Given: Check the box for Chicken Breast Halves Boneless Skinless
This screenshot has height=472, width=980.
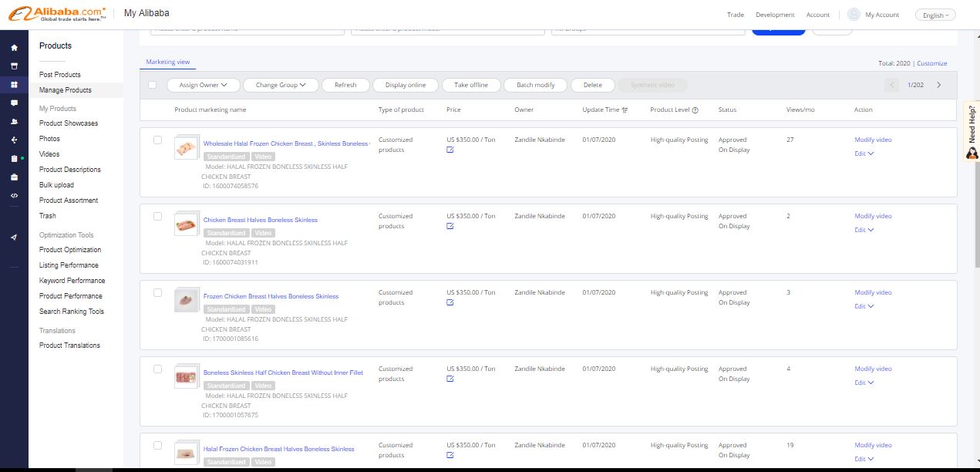Looking at the screenshot, I should [157, 217].
